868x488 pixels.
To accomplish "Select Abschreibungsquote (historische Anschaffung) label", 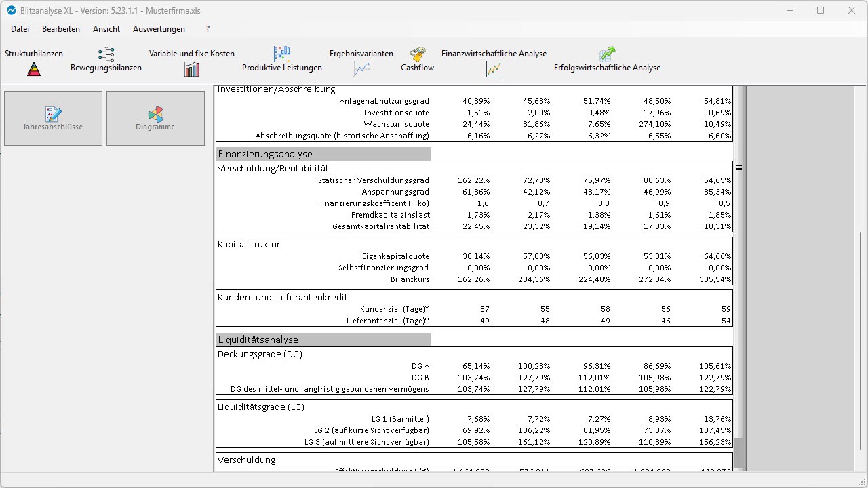I will (342, 136).
